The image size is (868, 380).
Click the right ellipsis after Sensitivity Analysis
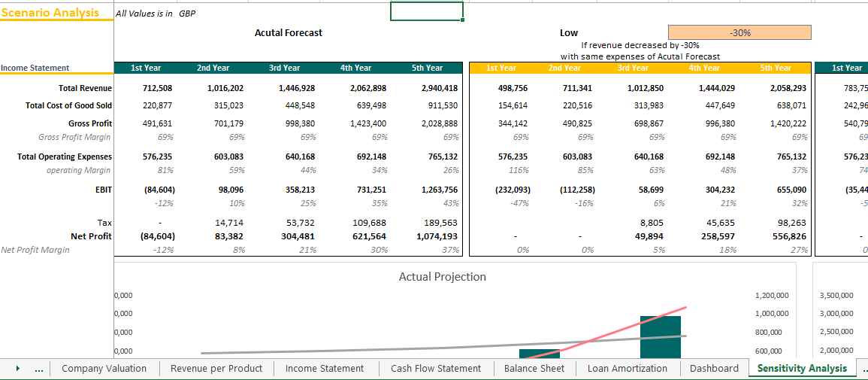click(x=863, y=369)
